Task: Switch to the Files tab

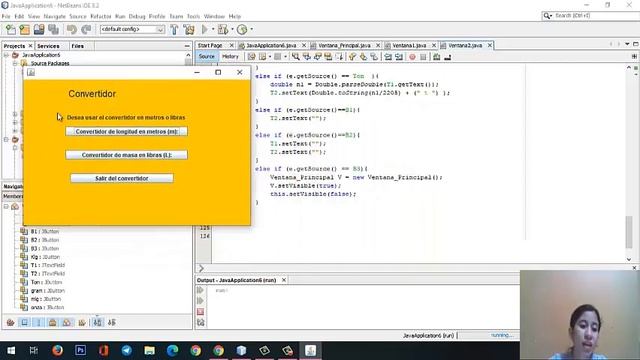Action: tap(78, 46)
